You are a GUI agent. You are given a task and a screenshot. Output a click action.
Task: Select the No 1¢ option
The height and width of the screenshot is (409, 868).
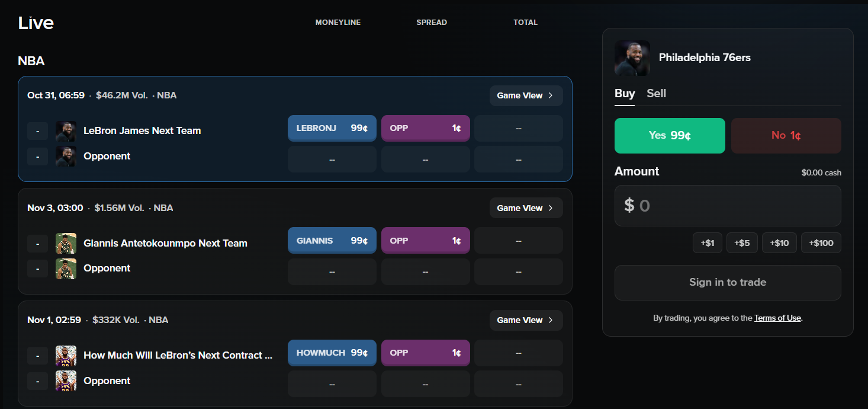pos(786,136)
